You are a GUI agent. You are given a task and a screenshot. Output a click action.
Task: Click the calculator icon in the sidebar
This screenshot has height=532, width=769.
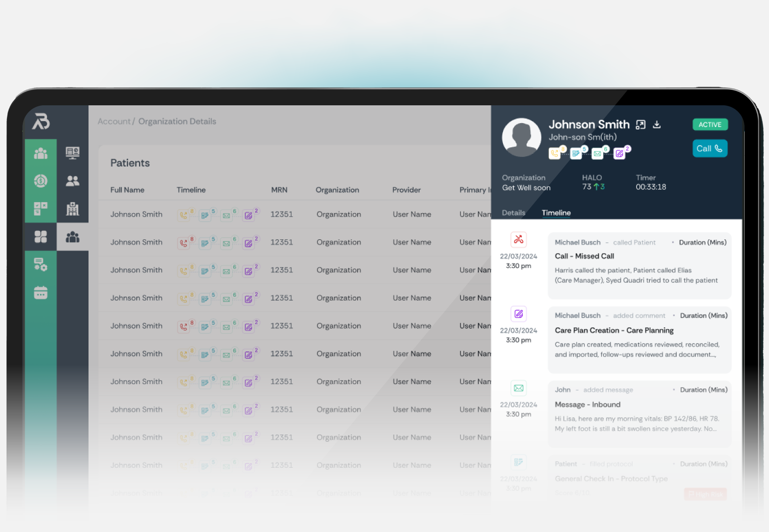(x=41, y=209)
